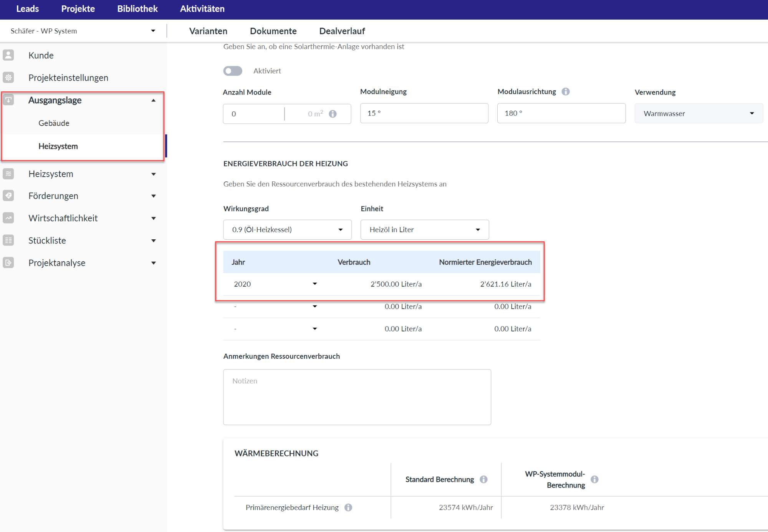Toggle the Aktiviert solar thermal switch
Viewport: 768px width, 532px height.
click(233, 71)
